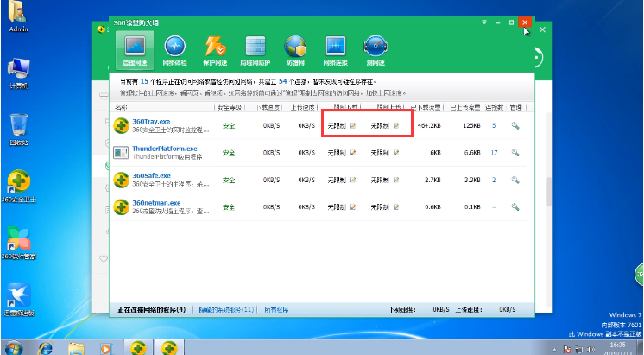Edit download limit for ThunderPlatform.exe
The width and height of the screenshot is (644, 355).
click(x=353, y=153)
